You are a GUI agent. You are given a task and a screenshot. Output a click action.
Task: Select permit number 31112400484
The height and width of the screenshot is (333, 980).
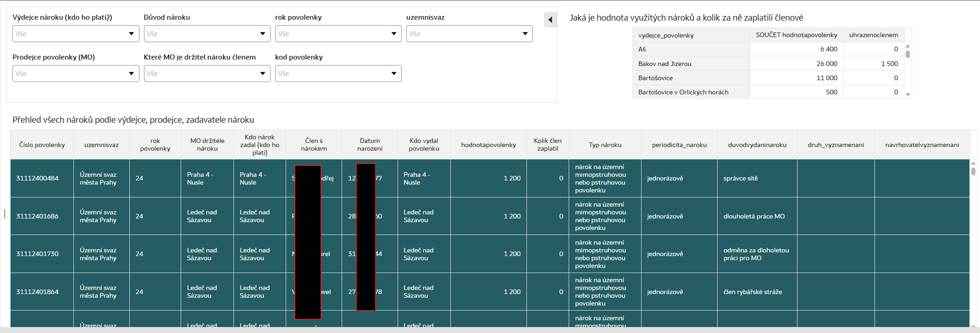(37, 178)
